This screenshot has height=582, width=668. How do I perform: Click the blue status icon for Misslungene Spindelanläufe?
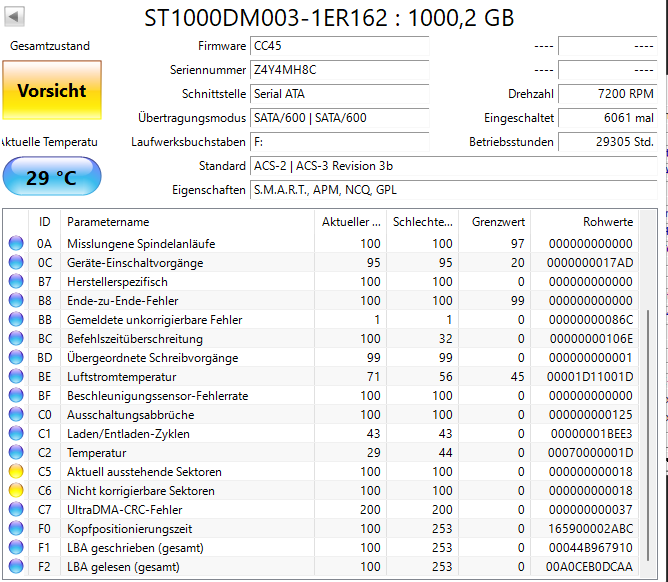click(x=16, y=243)
